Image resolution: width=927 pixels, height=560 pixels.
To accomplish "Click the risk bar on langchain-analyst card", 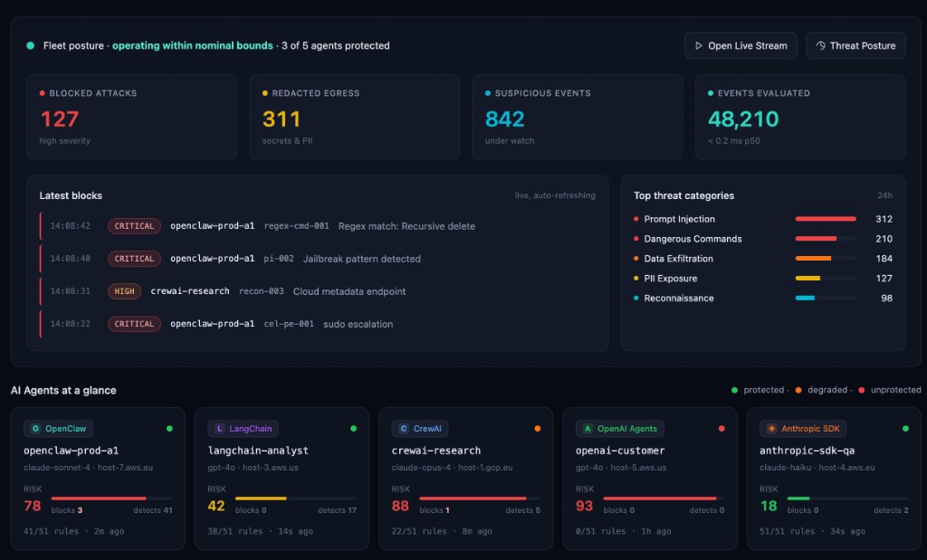I will (296, 498).
